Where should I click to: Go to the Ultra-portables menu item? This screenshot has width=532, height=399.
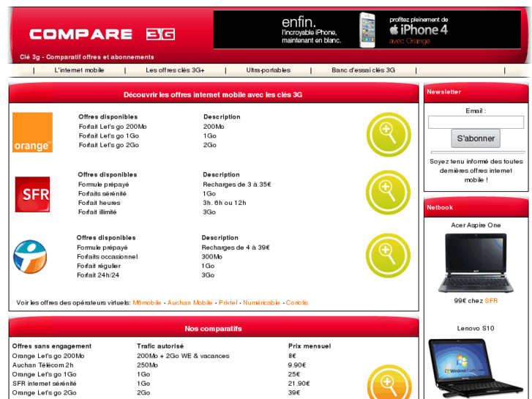pyautogui.click(x=269, y=70)
